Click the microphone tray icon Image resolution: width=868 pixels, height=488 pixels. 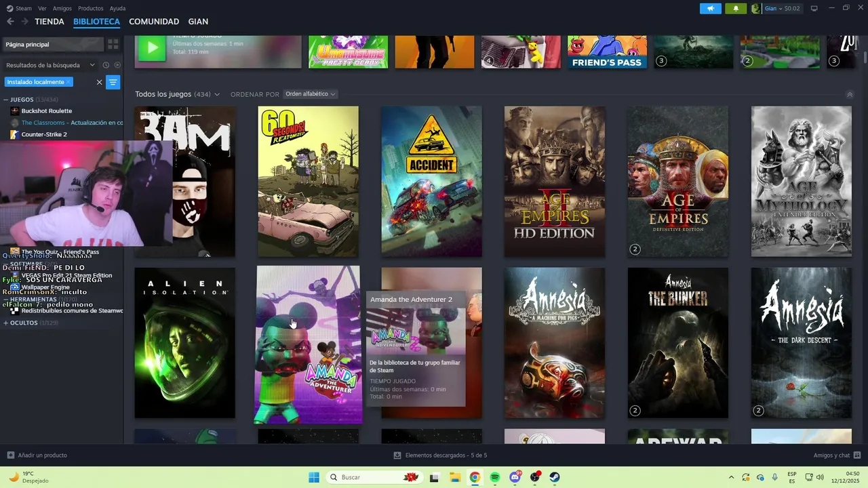[x=774, y=477]
